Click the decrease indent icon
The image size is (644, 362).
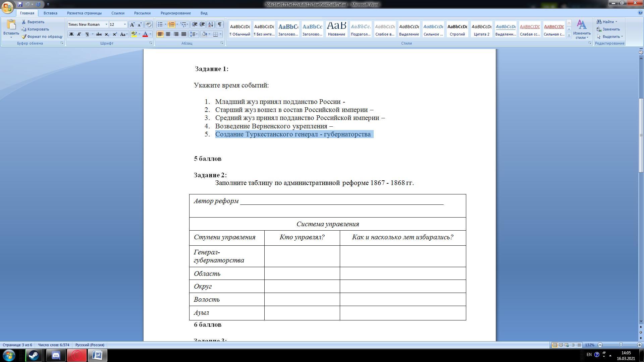point(194,24)
